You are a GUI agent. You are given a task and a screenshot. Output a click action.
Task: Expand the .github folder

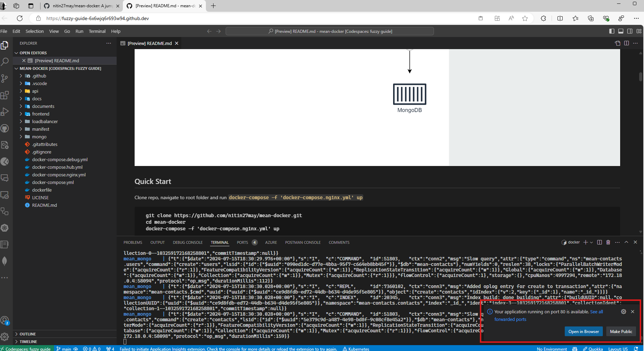(65, 76)
